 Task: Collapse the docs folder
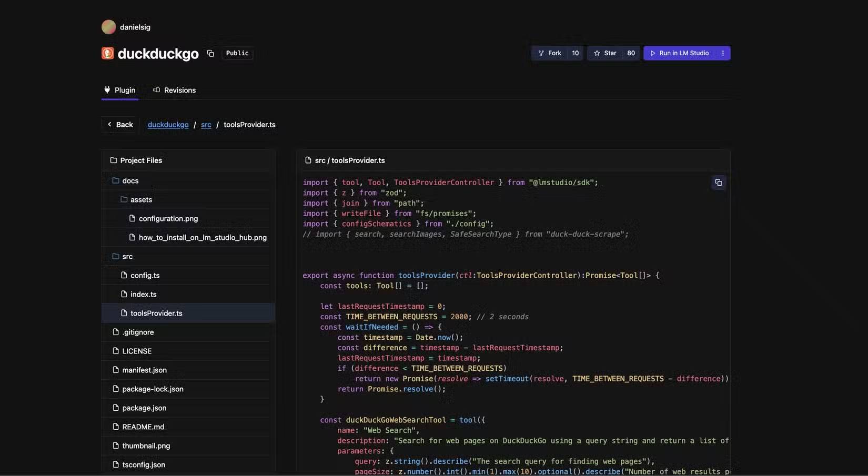[x=130, y=180]
